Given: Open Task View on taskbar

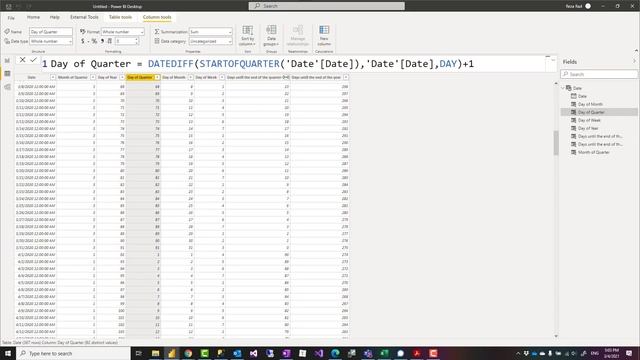Looking at the screenshot, I should click(x=139, y=353).
